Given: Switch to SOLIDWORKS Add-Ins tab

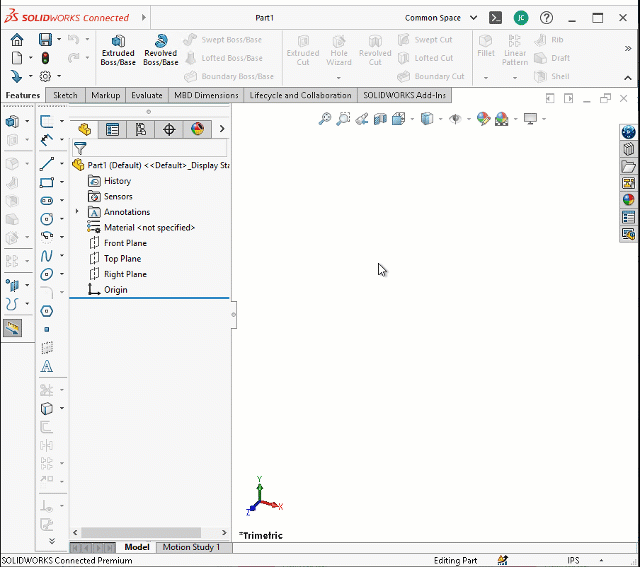Looking at the screenshot, I should pyautogui.click(x=404, y=96).
